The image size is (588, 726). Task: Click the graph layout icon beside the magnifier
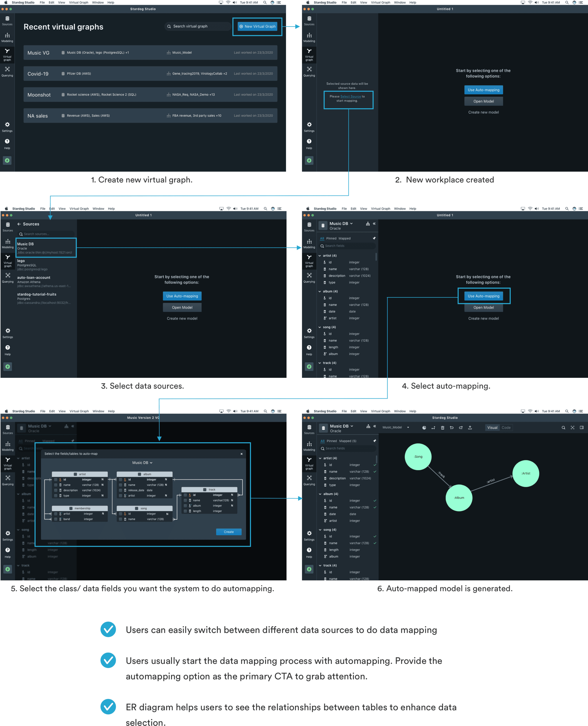pyautogui.click(x=572, y=428)
